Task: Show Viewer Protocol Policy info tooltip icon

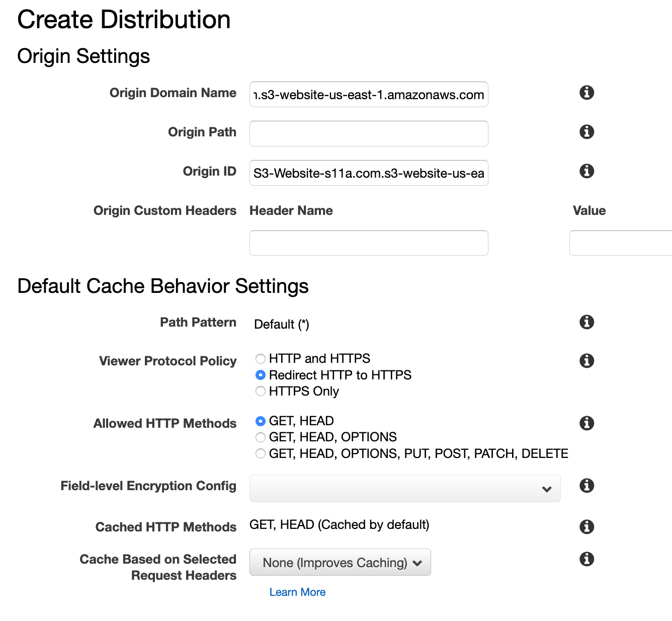Action: tap(586, 361)
